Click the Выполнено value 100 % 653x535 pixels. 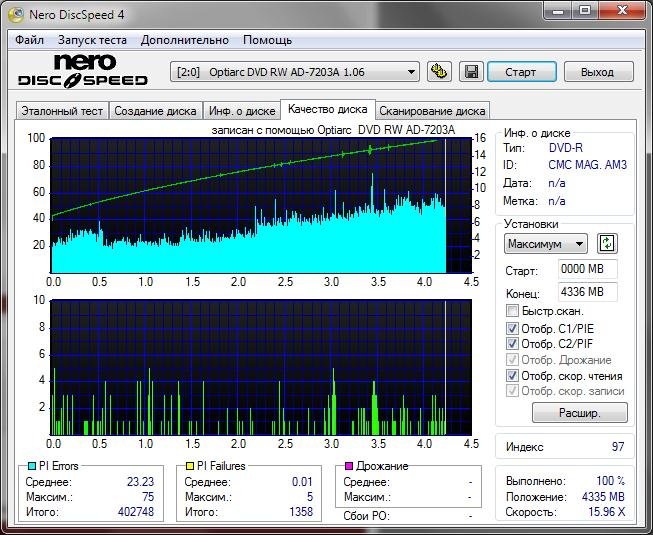coord(611,481)
